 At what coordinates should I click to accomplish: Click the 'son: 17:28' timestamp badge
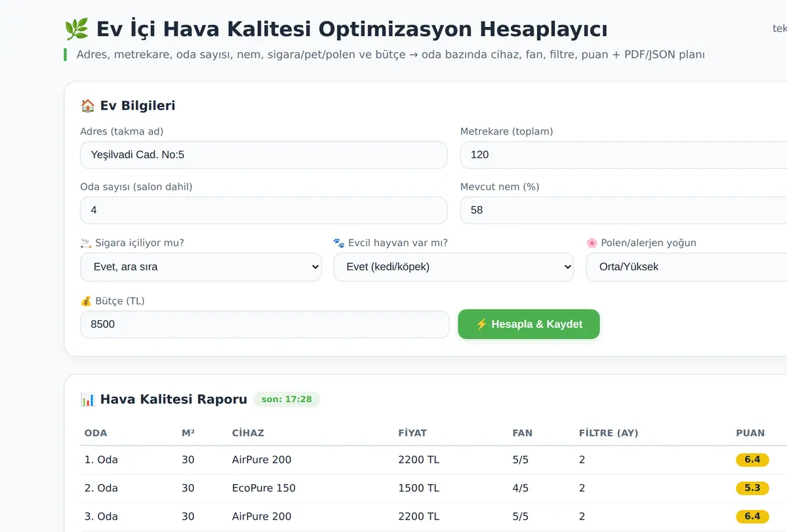pyautogui.click(x=287, y=399)
